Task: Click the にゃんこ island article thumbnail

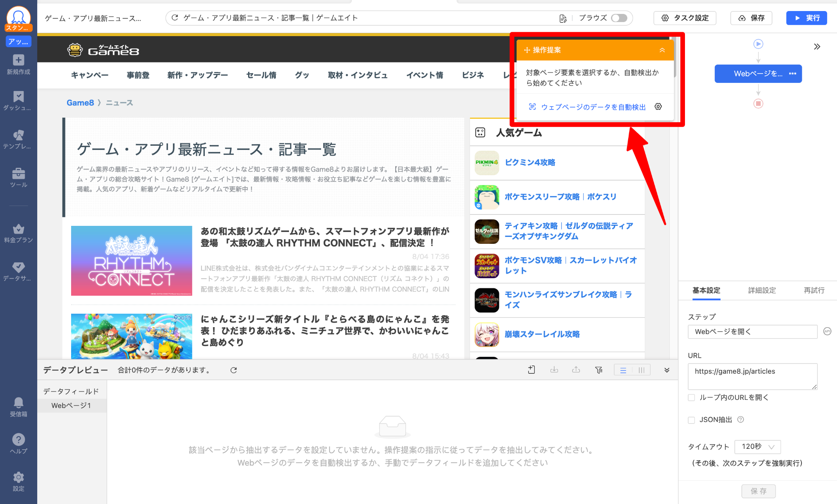Action: tap(132, 336)
